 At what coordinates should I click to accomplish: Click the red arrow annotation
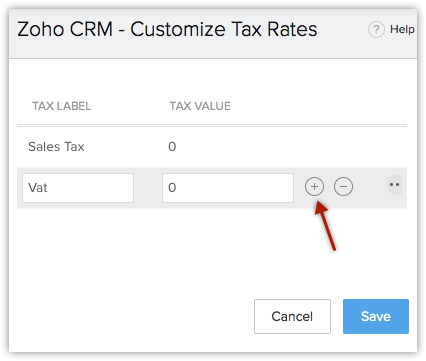pos(325,226)
